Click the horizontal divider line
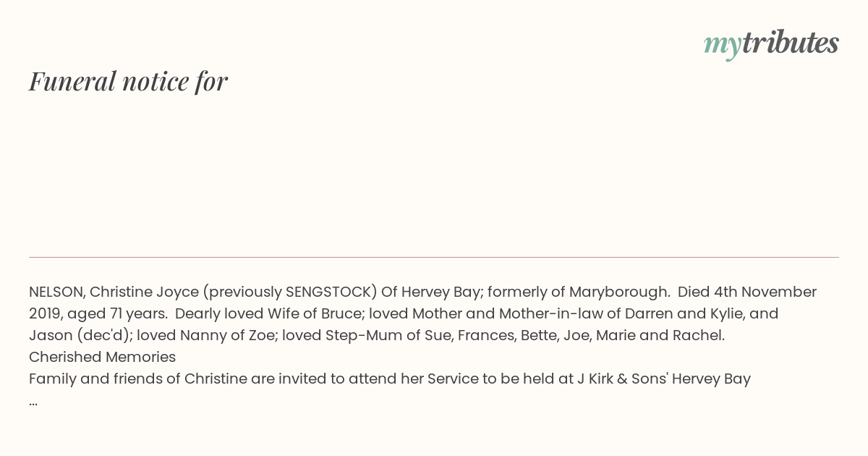This screenshot has height=456, width=868. (x=434, y=257)
